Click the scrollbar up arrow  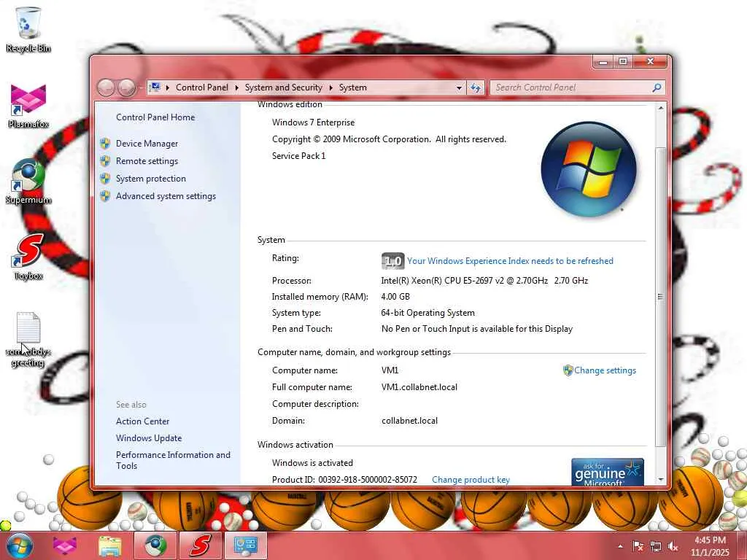(660, 109)
